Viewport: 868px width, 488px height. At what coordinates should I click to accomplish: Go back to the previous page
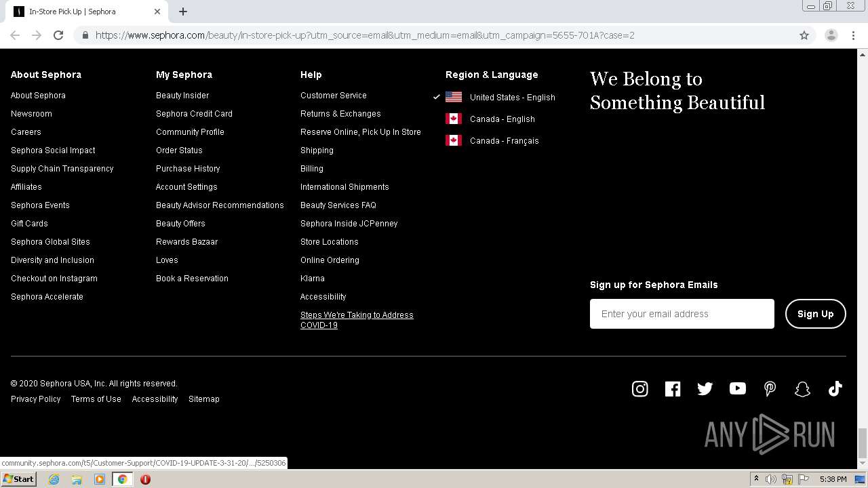click(15, 35)
